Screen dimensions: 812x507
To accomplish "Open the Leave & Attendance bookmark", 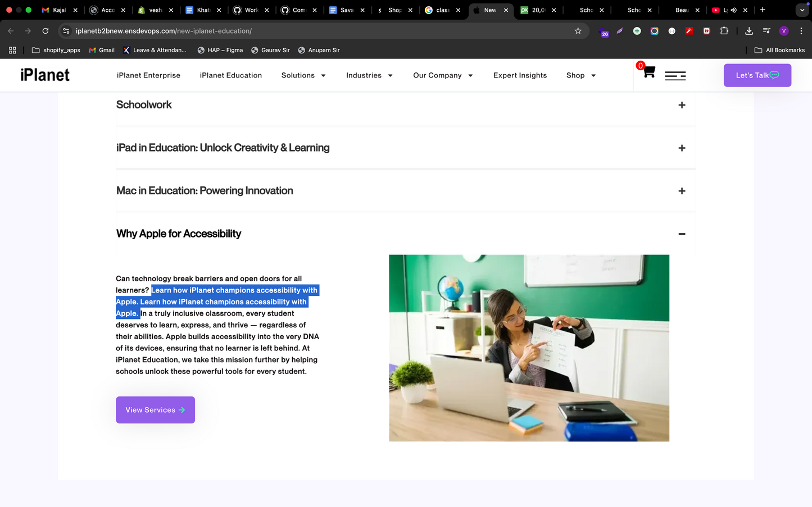I will [155, 50].
